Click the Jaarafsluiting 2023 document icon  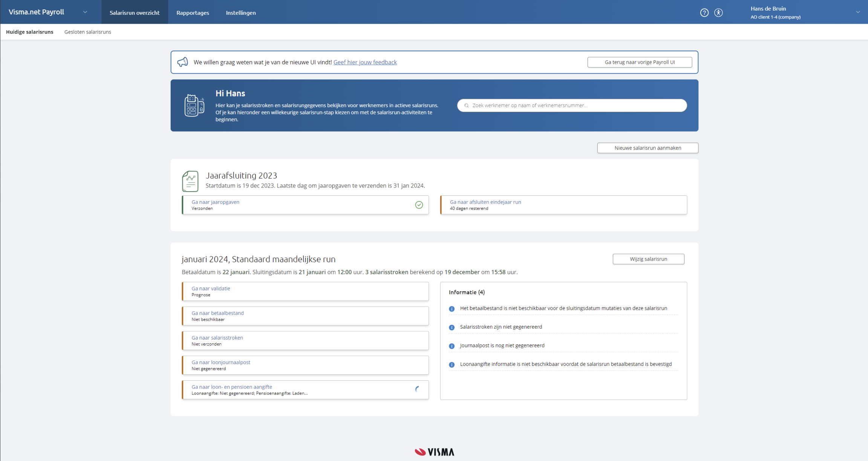click(x=190, y=181)
